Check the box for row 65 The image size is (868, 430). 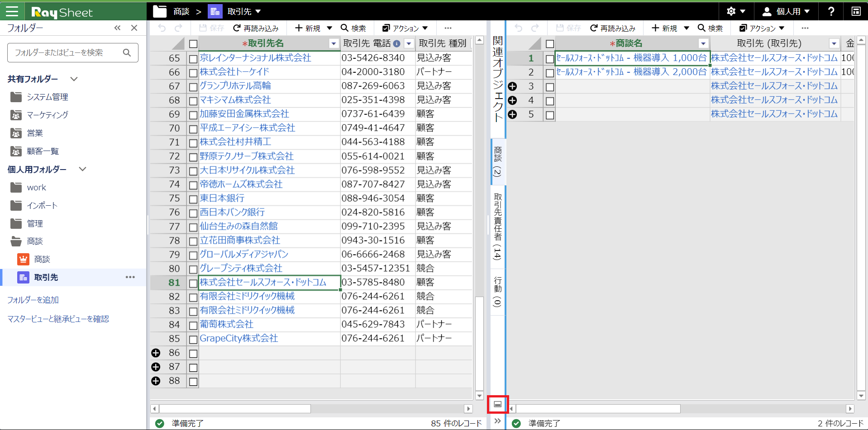click(193, 59)
